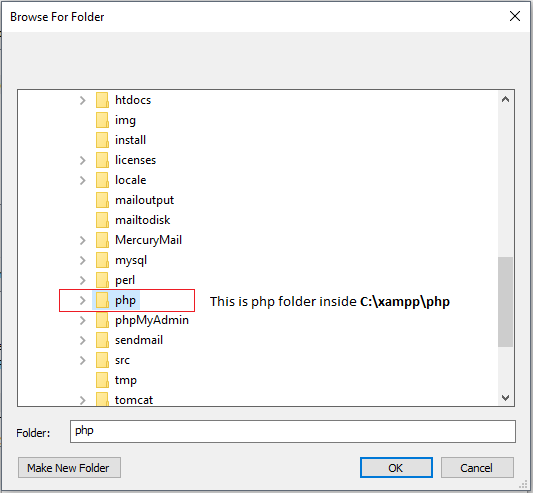Screen dimensions: 533x493
Task: Click the OK button
Action: pos(396,468)
